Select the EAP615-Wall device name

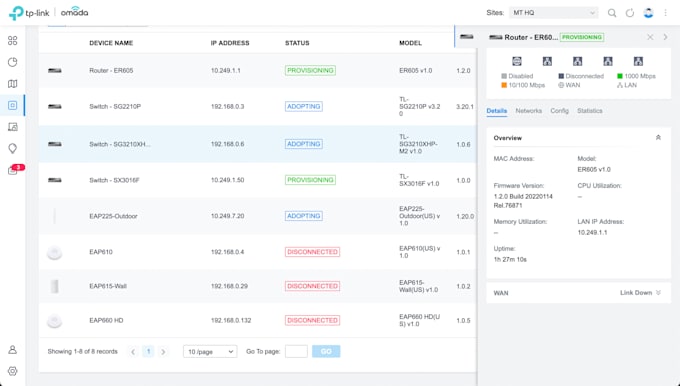tap(108, 286)
